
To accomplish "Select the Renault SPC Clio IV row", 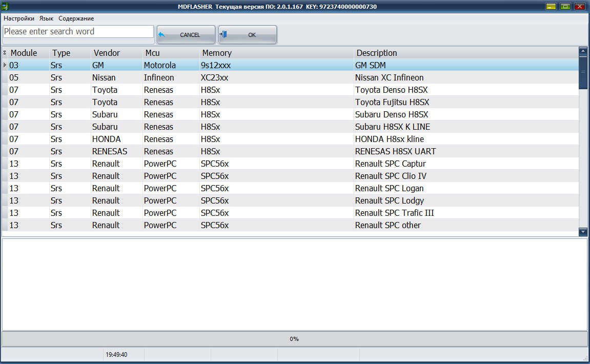I will [291, 176].
